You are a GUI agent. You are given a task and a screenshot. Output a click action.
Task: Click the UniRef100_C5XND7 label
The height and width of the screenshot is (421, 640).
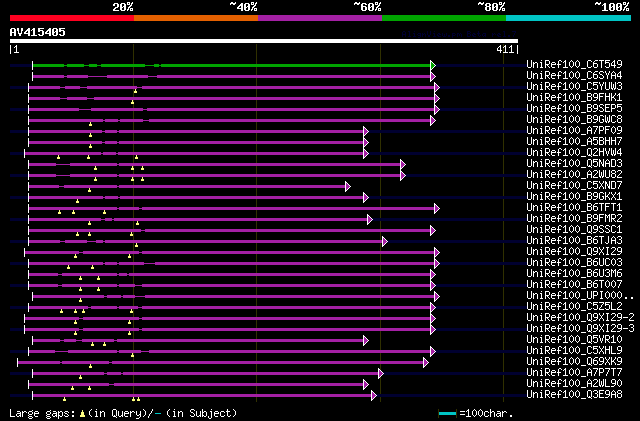pyautogui.click(x=574, y=186)
